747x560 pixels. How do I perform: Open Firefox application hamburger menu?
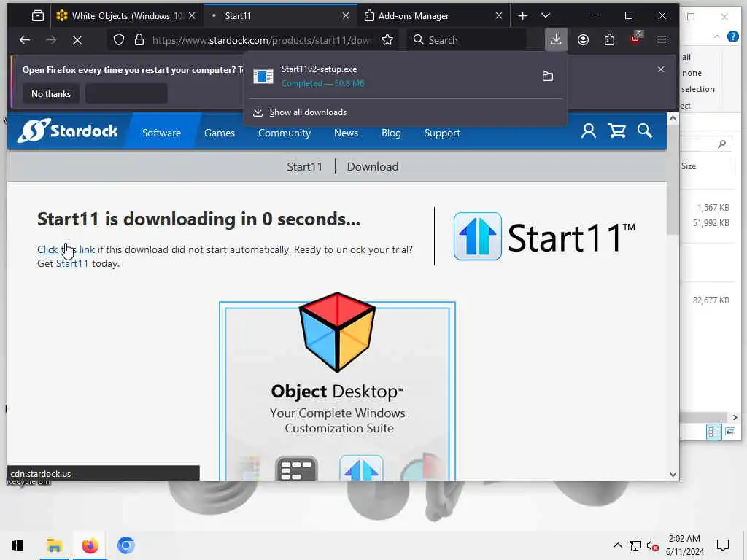(x=662, y=40)
